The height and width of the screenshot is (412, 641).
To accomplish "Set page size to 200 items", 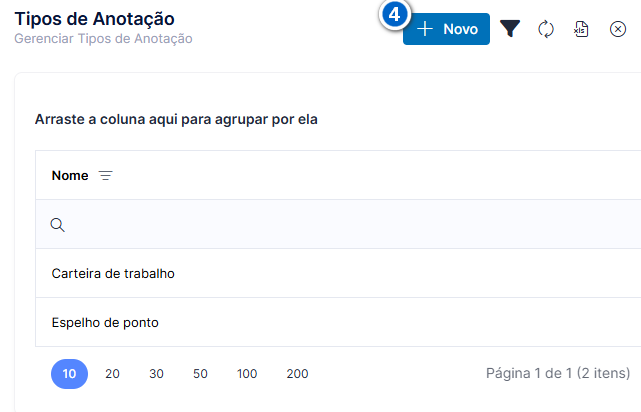I will pos(297,374).
